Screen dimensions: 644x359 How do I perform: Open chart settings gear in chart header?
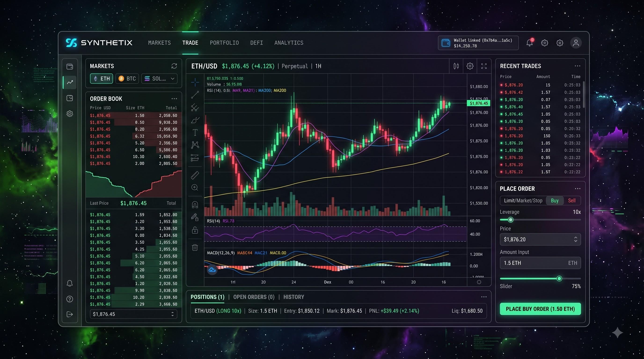pos(470,66)
